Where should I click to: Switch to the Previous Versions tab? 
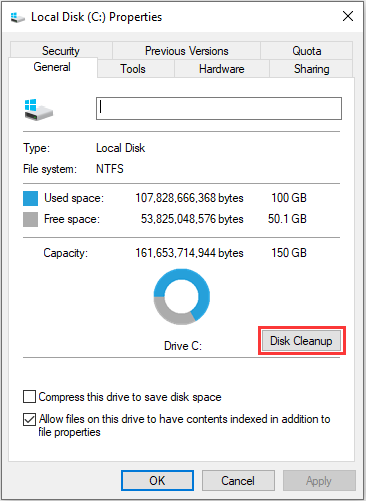(187, 51)
